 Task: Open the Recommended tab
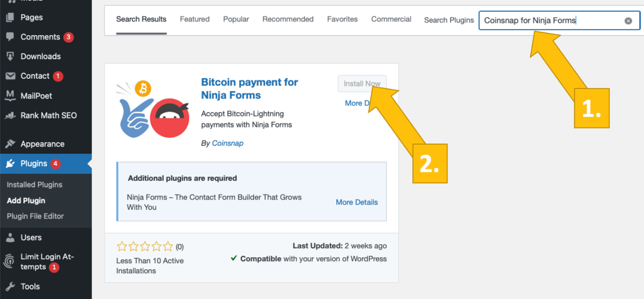coord(288,20)
